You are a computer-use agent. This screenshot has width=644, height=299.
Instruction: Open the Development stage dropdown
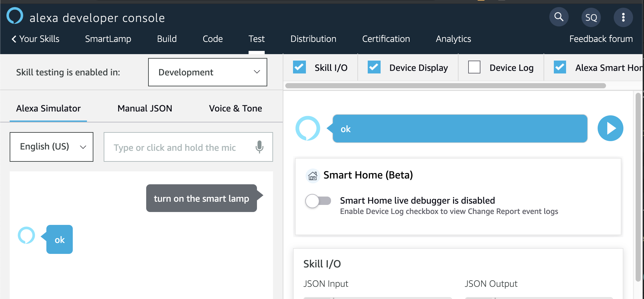[208, 72]
